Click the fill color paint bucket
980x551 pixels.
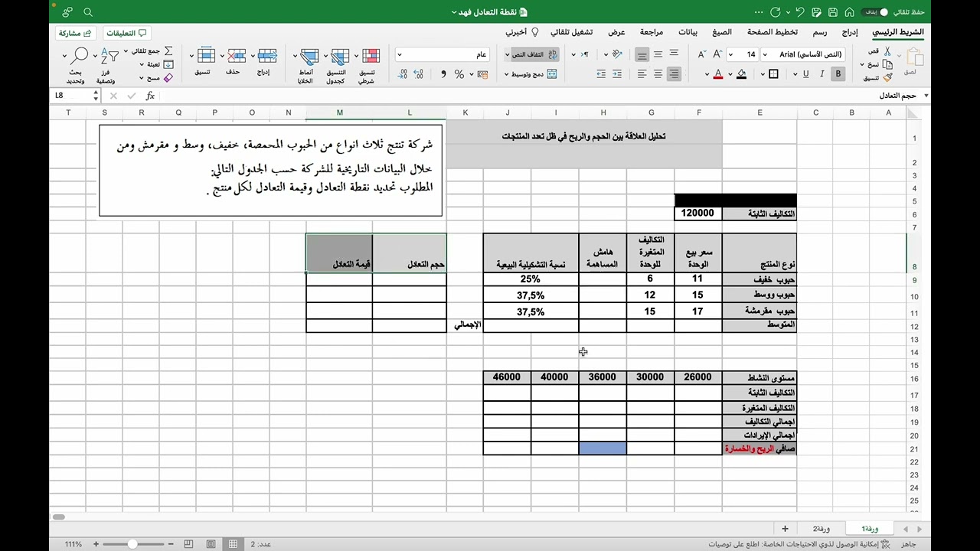click(741, 74)
